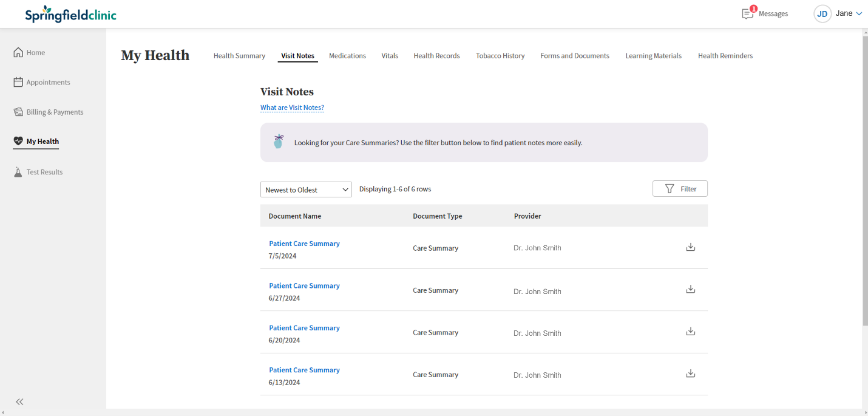Go to the Tobacco History tab

click(500, 56)
